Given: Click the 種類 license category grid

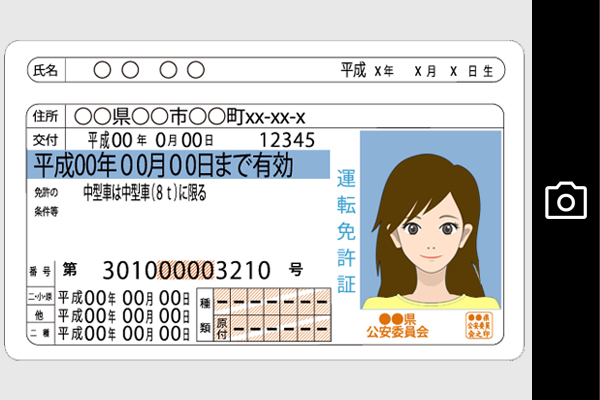Looking at the screenshot, I should pyautogui.click(x=262, y=312).
